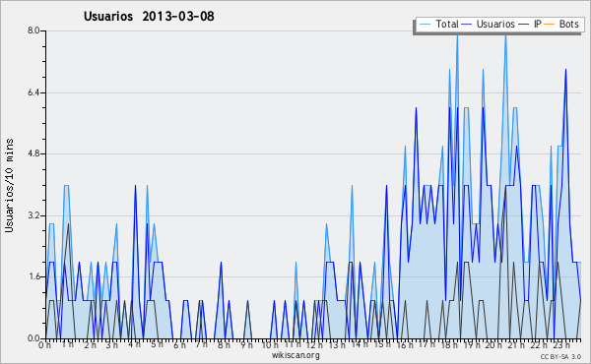Viewport: 591px width, 364px height.
Task: Click the x-axis label '18 h'
Action: (449, 344)
